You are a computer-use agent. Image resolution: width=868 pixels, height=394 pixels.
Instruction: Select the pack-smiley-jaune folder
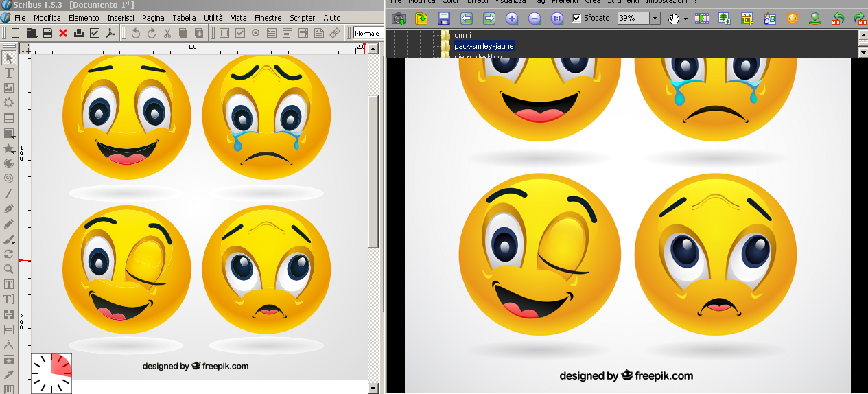tap(484, 46)
